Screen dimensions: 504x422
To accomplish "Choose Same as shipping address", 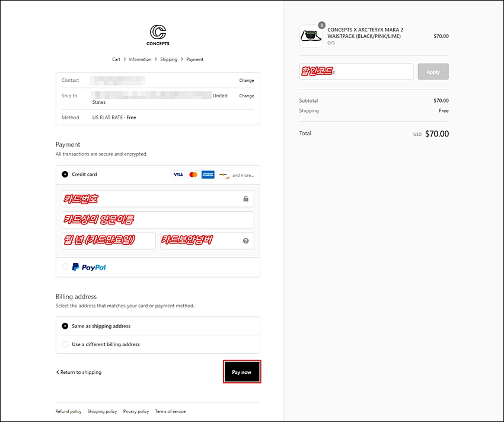I will [65, 326].
